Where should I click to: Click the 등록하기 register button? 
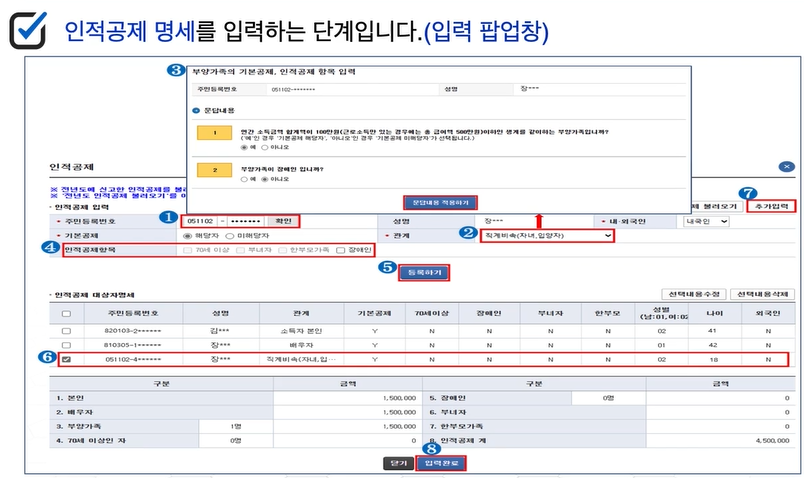coord(424,273)
